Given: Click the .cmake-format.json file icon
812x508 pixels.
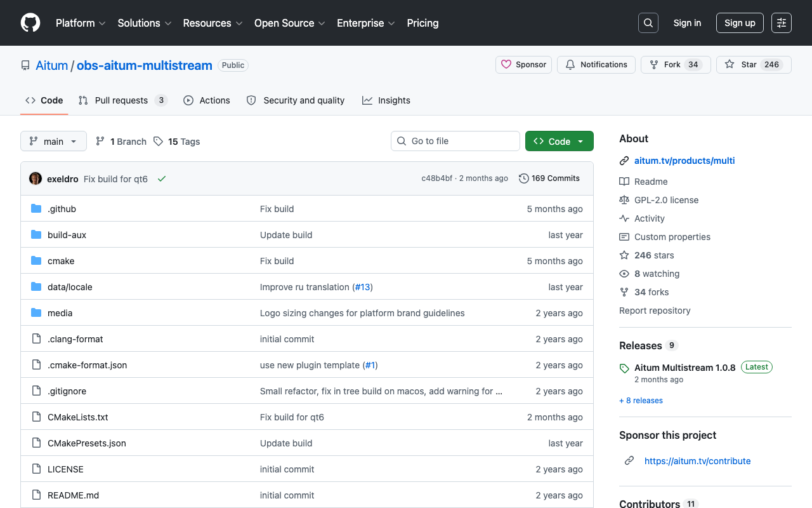Looking at the screenshot, I should (36, 365).
